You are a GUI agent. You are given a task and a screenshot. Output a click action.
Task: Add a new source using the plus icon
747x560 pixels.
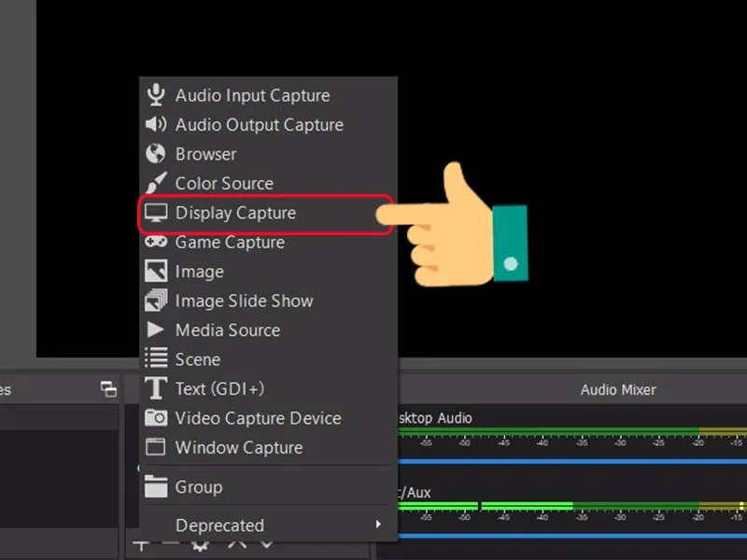(x=140, y=544)
